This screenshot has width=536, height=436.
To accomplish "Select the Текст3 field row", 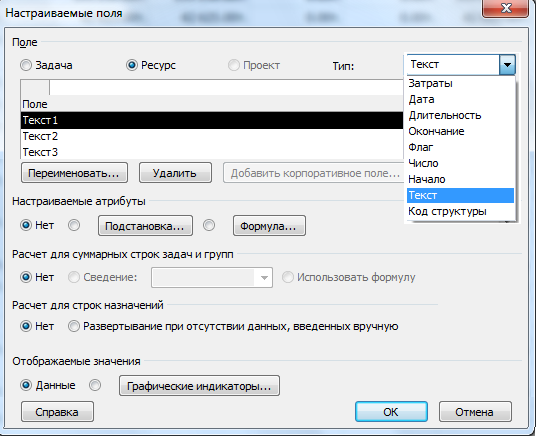I will (212, 152).
